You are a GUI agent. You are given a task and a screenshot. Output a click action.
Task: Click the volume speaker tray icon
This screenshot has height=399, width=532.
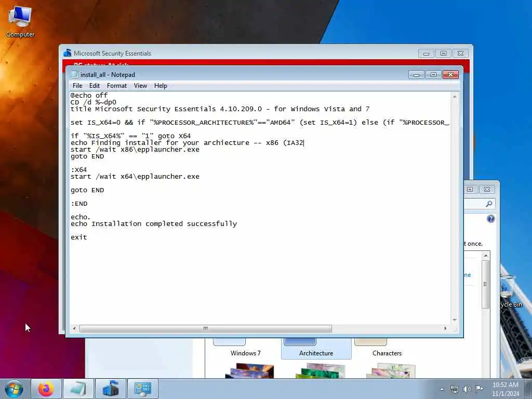click(x=467, y=389)
